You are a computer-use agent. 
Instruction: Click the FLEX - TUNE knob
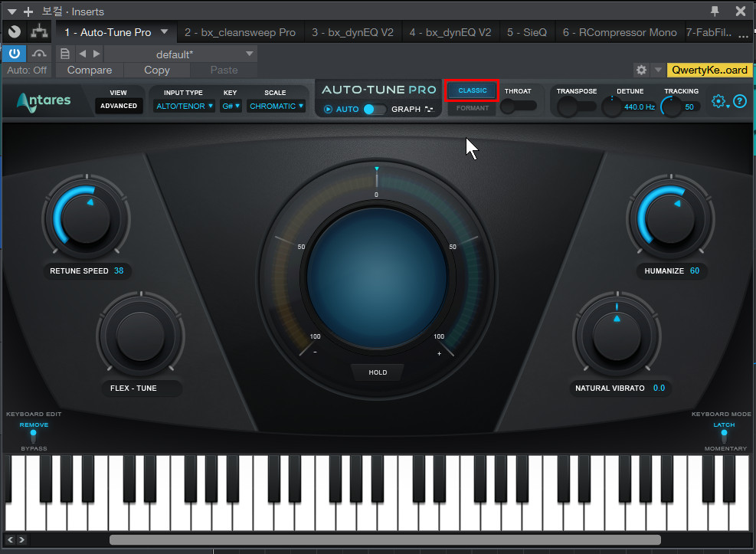140,336
